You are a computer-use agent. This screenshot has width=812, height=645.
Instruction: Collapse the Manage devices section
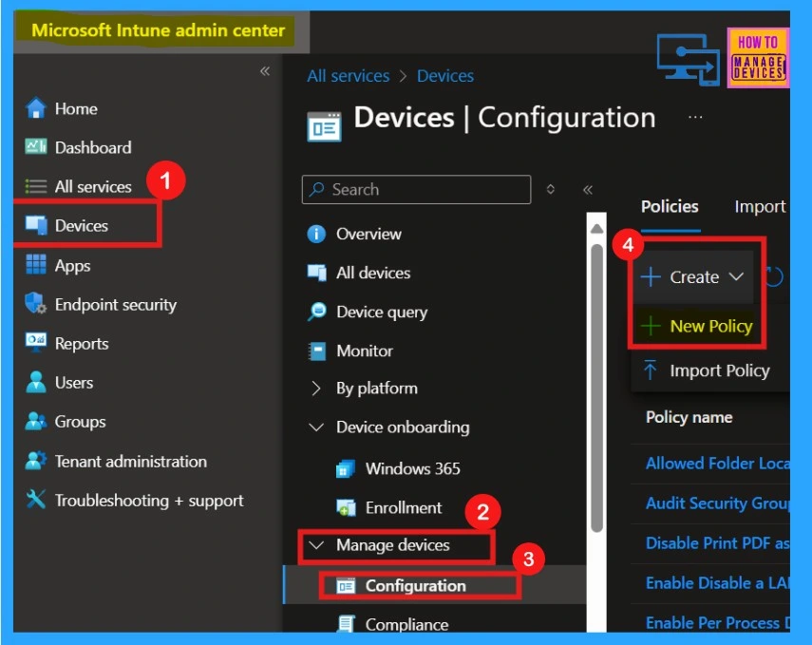316,545
